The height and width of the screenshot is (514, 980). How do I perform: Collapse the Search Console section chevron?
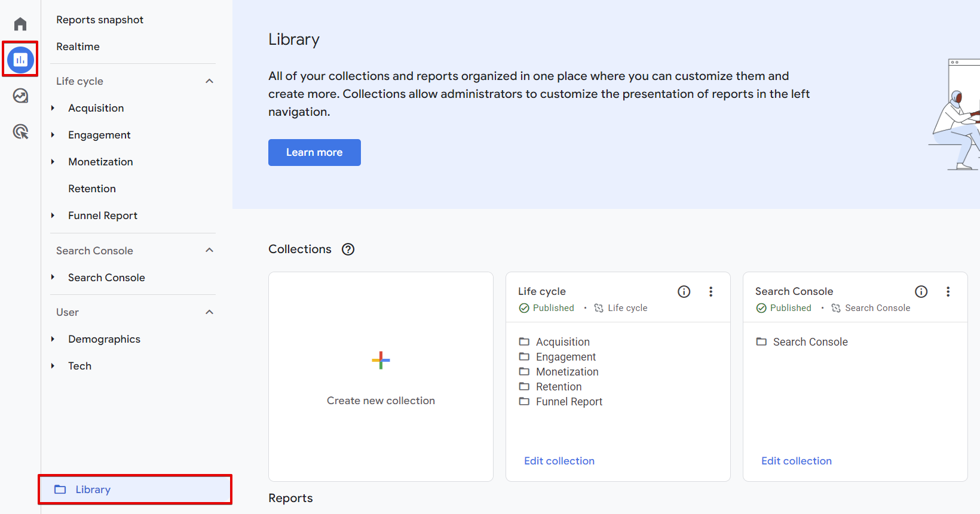click(209, 250)
